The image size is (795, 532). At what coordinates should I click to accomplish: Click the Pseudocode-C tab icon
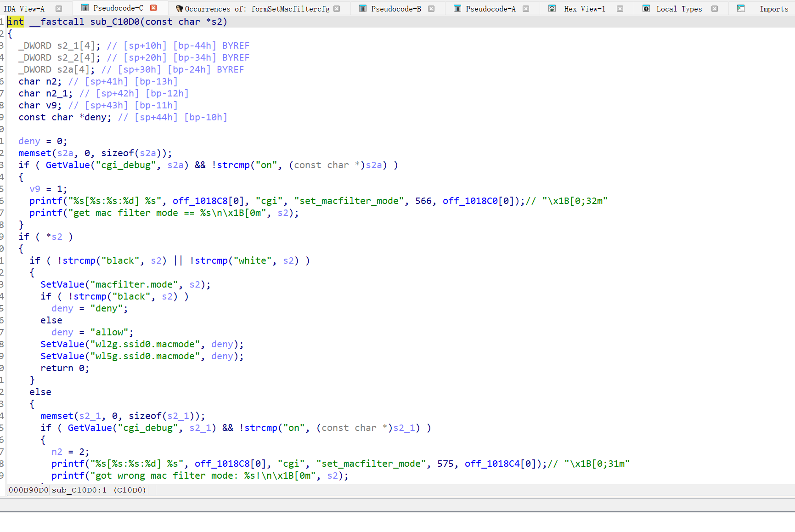pos(85,8)
